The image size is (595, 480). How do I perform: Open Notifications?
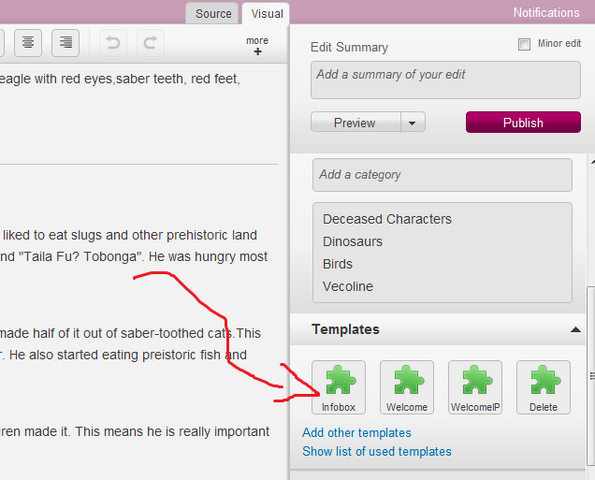[x=546, y=13]
